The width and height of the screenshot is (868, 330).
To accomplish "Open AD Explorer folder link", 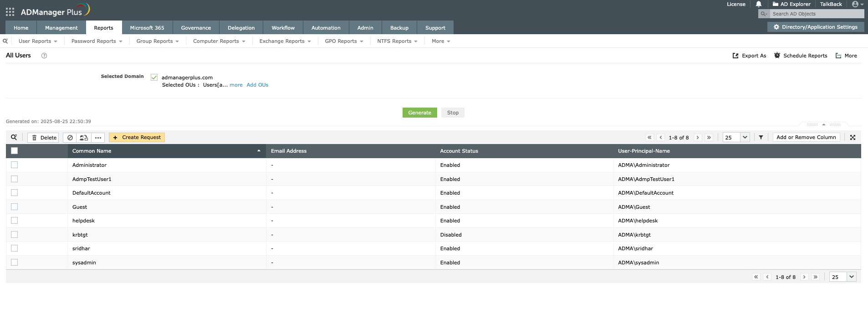I will tap(791, 4).
